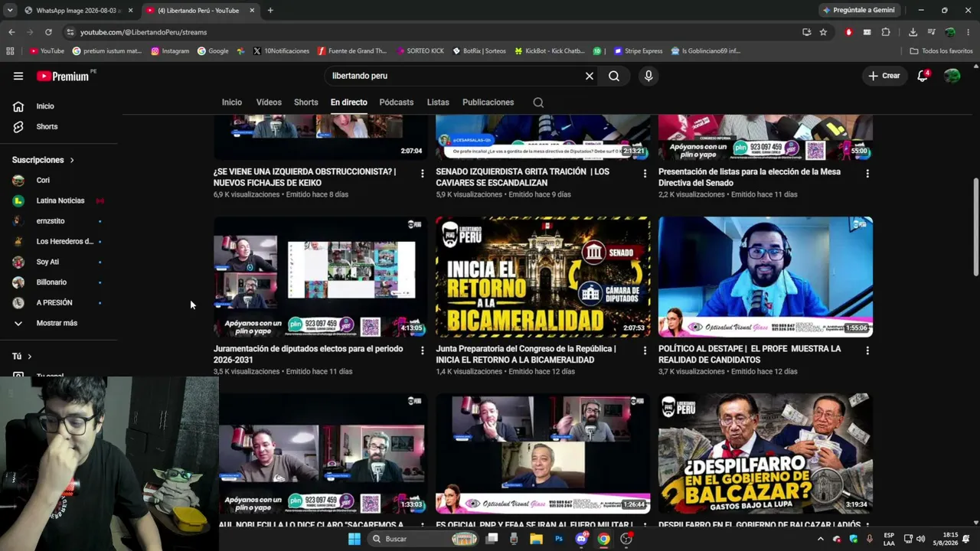Screen dimensions: 980x551
Task: Expand 'Mostrar más' subscriptions
Action: [x=58, y=323]
